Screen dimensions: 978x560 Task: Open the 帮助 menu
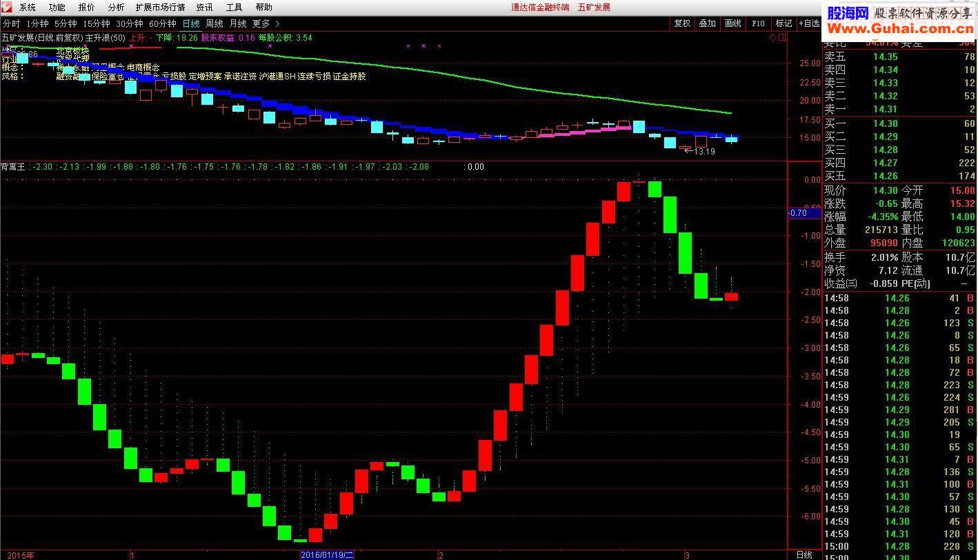263,8
